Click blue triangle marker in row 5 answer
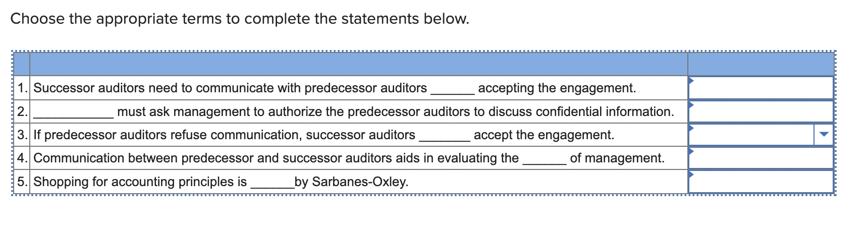This screenshot has width=868, height=232. click(691, 175)
